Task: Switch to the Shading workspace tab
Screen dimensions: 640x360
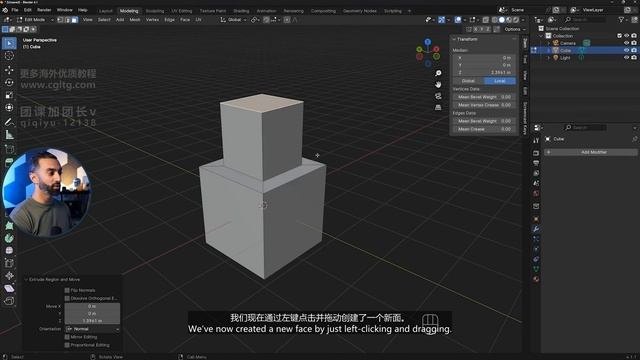Action: (241, 11)
